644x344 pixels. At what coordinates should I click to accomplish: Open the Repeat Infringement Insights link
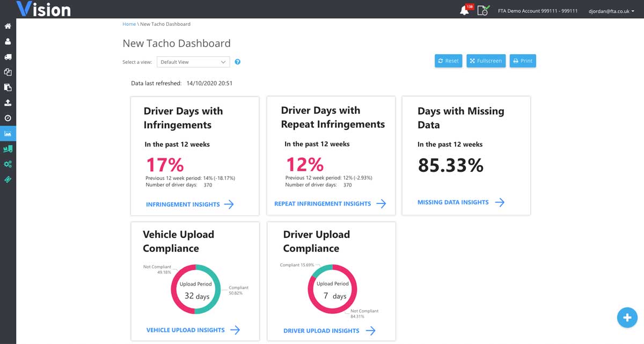[x=330, y=204]
